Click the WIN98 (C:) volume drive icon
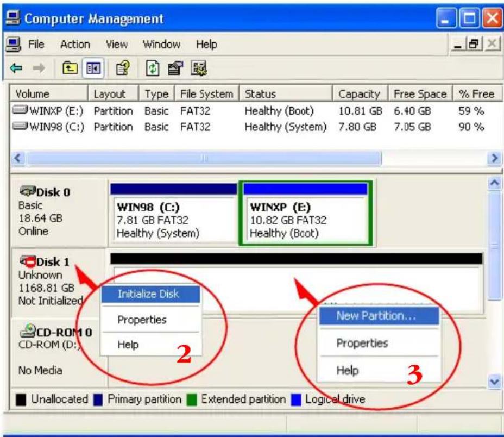The image size is (504, 437). click(20, 126)
